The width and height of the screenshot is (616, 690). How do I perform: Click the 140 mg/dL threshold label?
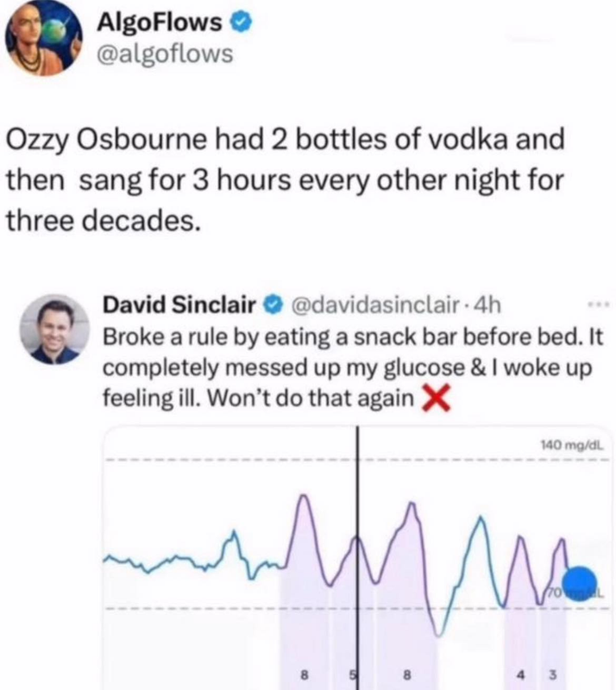click(572, 445)
